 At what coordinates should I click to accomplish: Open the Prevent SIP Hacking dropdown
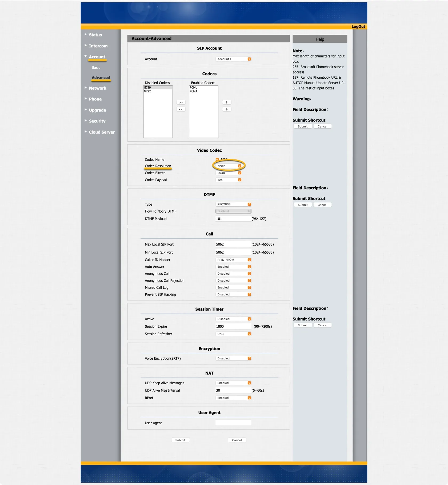click(x=233, y=294)
